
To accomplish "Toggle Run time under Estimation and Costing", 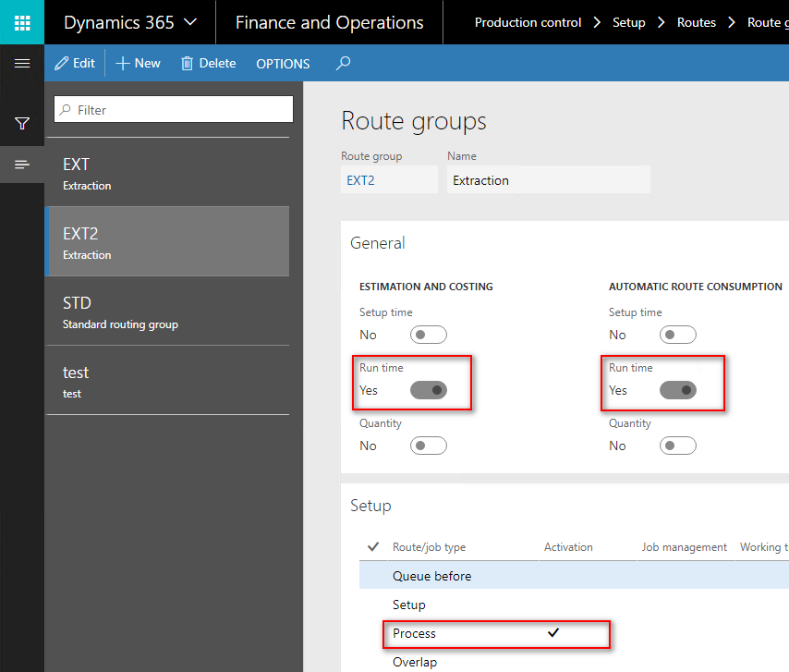I will (428, 389).
